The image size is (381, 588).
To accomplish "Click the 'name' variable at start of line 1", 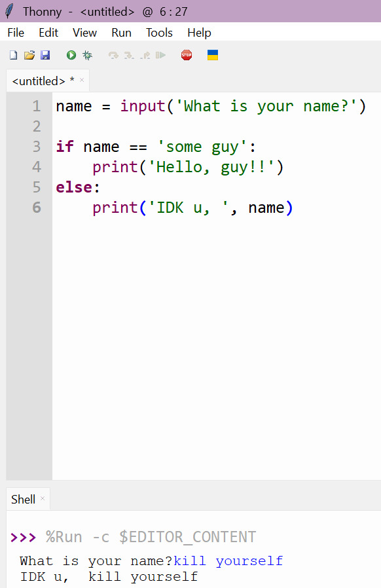I will click(x=74, y=107).
